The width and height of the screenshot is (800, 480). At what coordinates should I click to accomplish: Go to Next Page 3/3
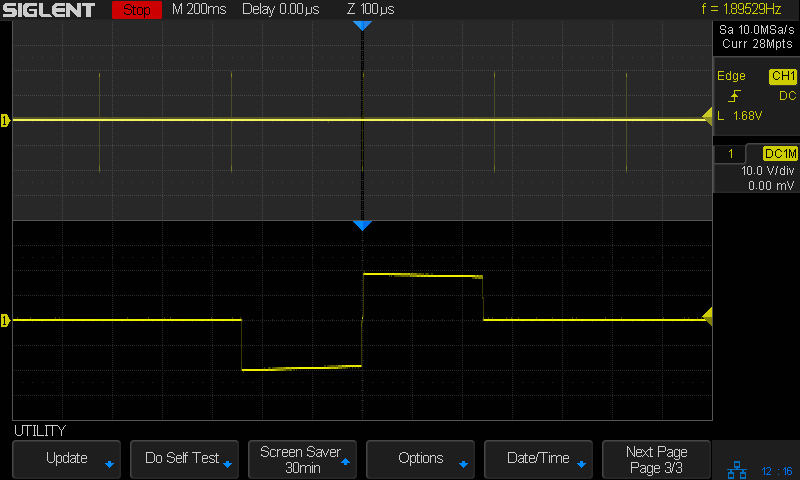click(x=656, y=459)
